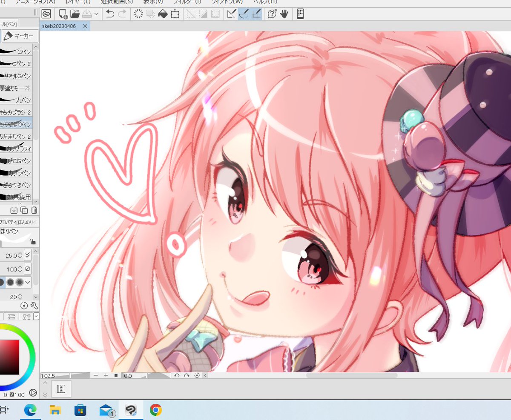Open the color panel menu dropdown
The height and width of the screenshot is (420, 511).
[36, 317]
